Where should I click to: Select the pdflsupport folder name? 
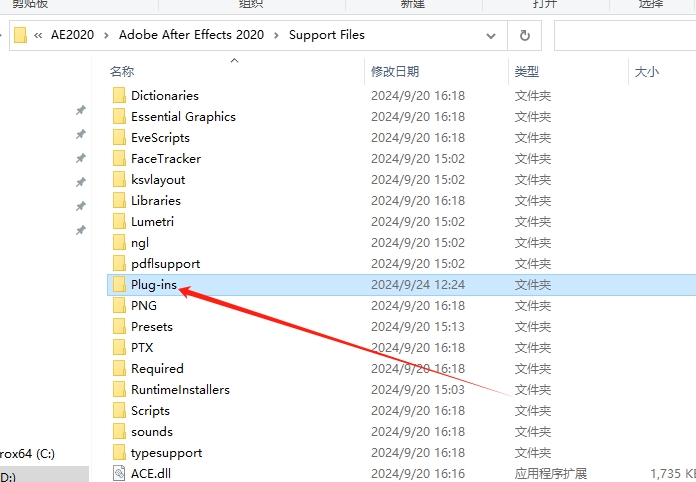click(x=166, y=264)
